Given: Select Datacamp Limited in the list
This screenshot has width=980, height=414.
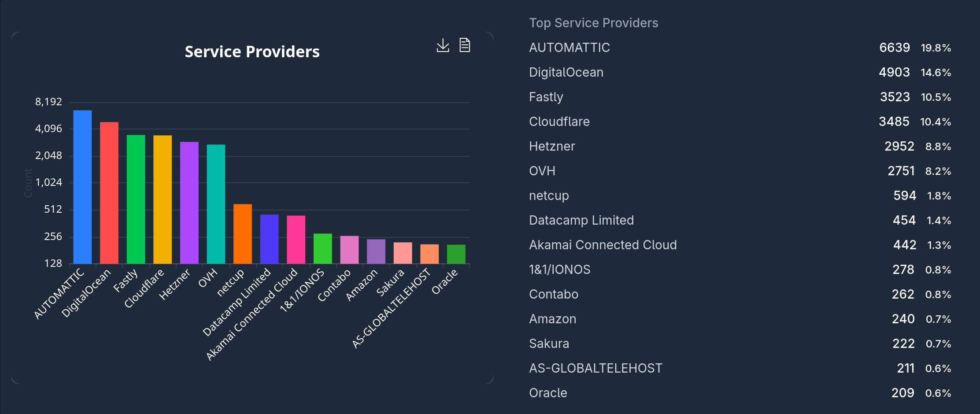Looking at the screenshot, I should 581,220.
